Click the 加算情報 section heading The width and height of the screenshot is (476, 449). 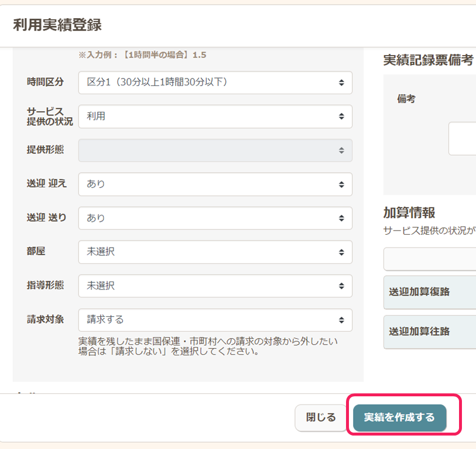click(x=409, y=212)
